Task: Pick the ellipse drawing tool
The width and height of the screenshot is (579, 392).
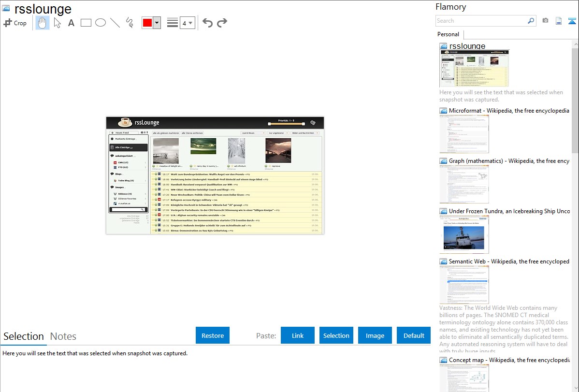Action: (x=101, y=23)
